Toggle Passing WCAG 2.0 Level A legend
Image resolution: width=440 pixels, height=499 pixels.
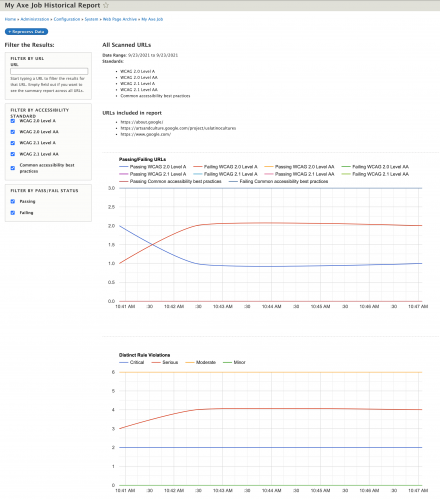[x=153, y=167]
